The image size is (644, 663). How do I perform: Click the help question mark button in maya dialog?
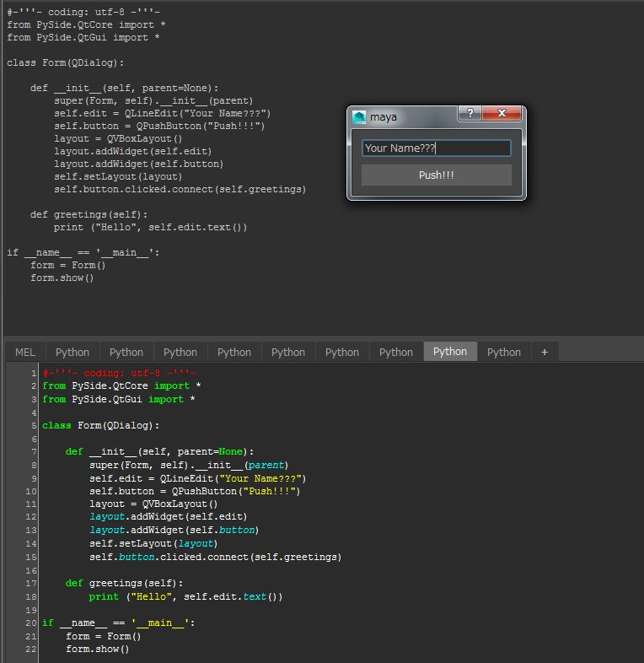[x=470, y=113]
